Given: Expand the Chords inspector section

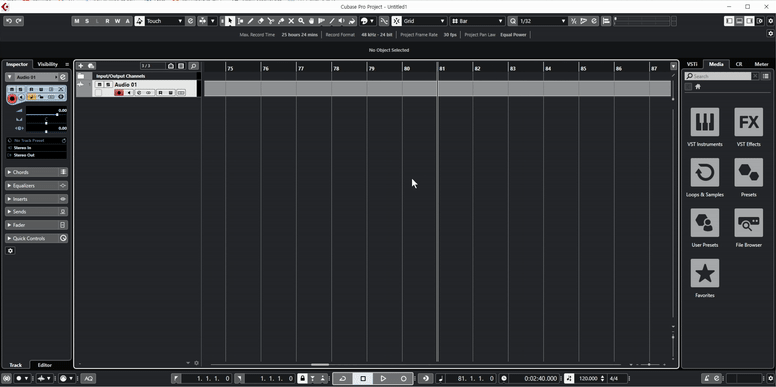Looking at the screenshot, I should 32,172.
